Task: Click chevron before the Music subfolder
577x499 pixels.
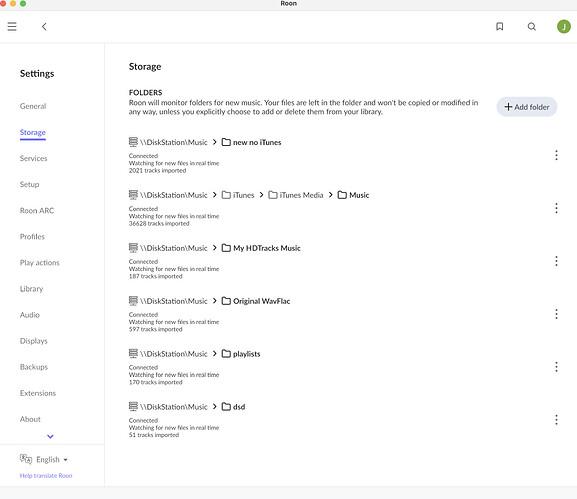Action: click(330, 195)
